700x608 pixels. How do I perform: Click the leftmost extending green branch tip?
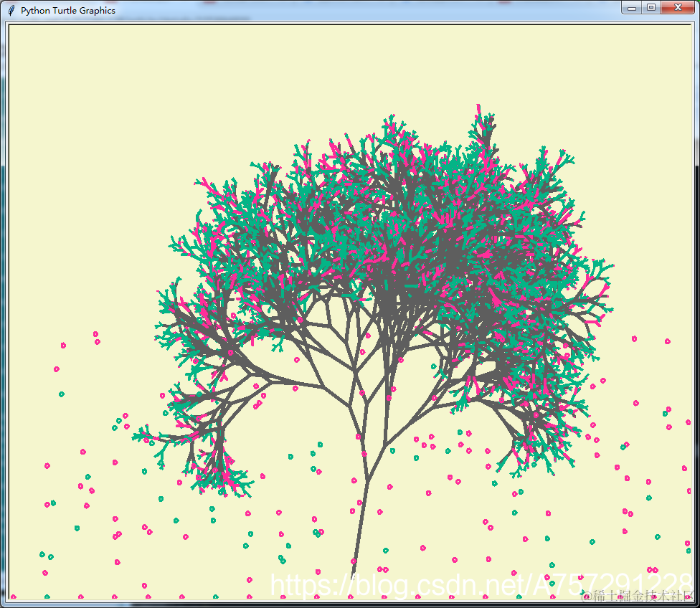coord(136,437)
